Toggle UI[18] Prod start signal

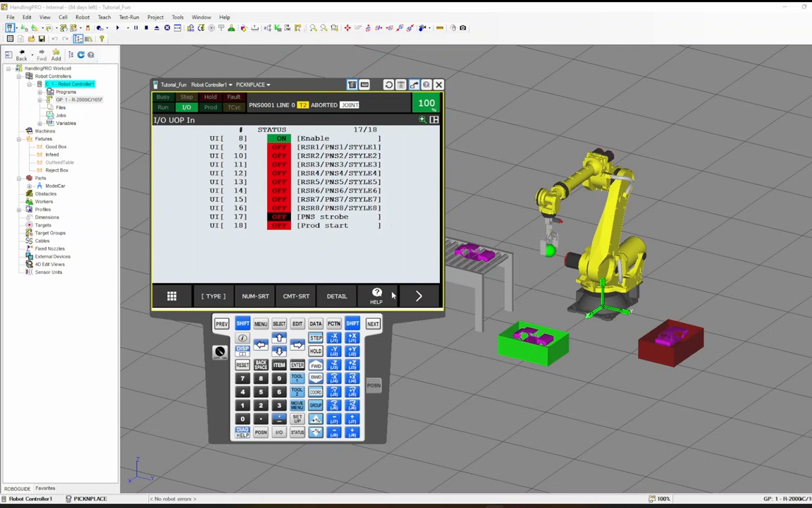[x=279, y=225]
